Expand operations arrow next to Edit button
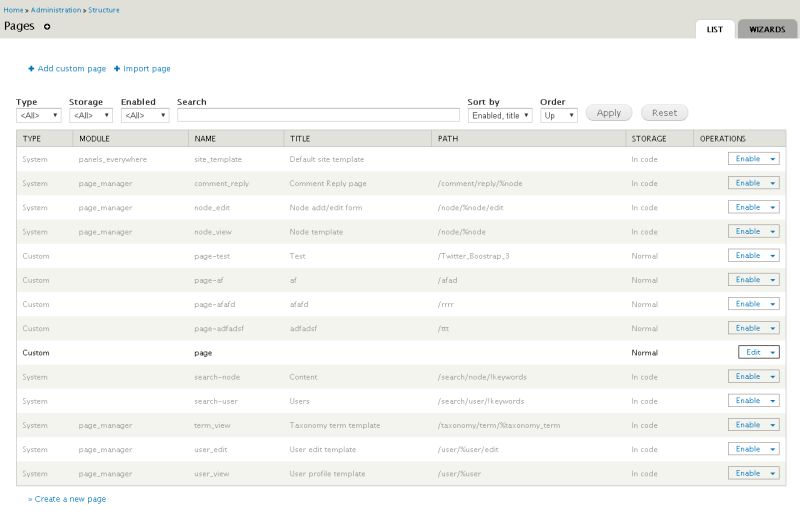Viewport: 800px width, 511px height. pos(772,352)
